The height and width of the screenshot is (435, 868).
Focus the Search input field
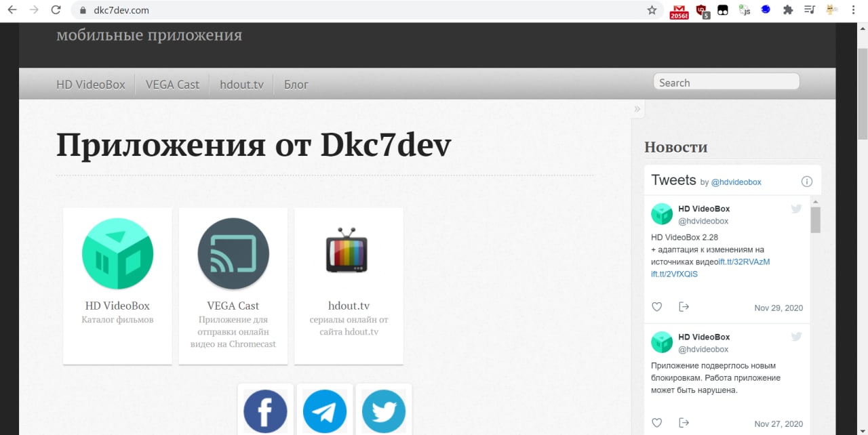(x=726, y=82)
